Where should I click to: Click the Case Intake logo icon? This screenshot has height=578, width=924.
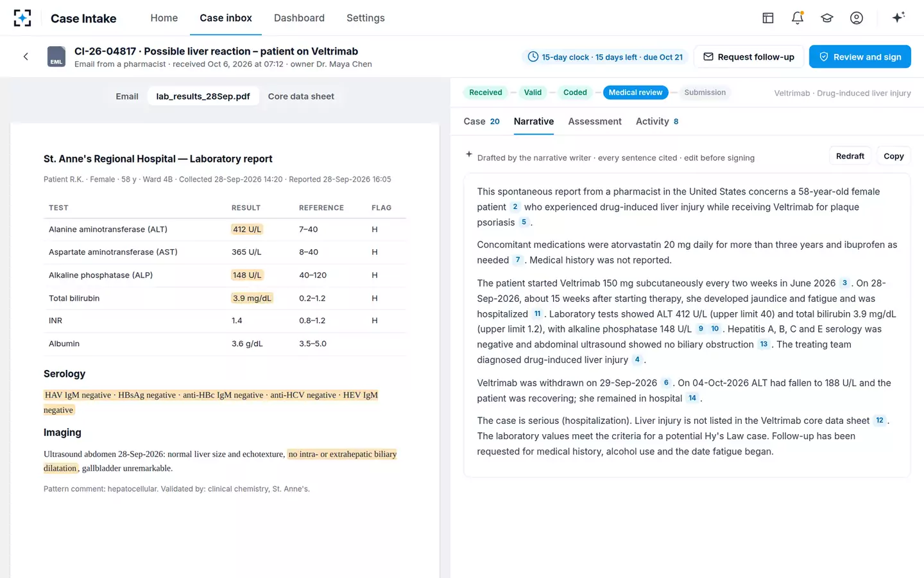[x=22, y=18]
